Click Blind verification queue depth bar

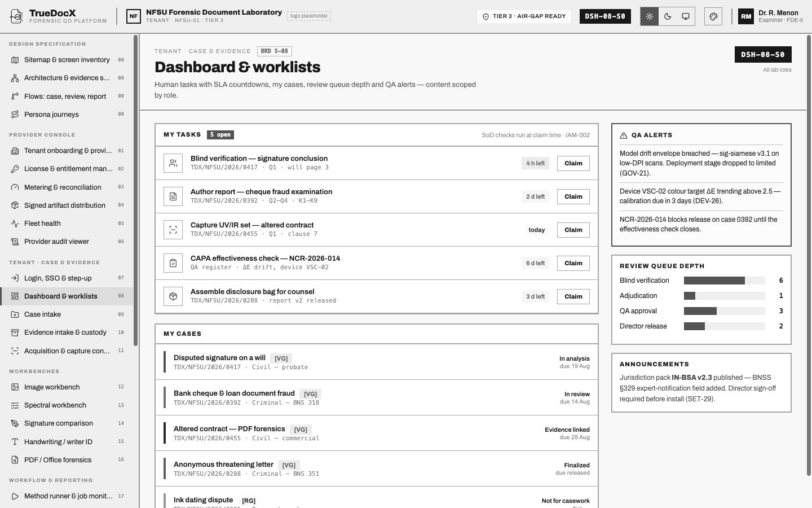[725, 281]
